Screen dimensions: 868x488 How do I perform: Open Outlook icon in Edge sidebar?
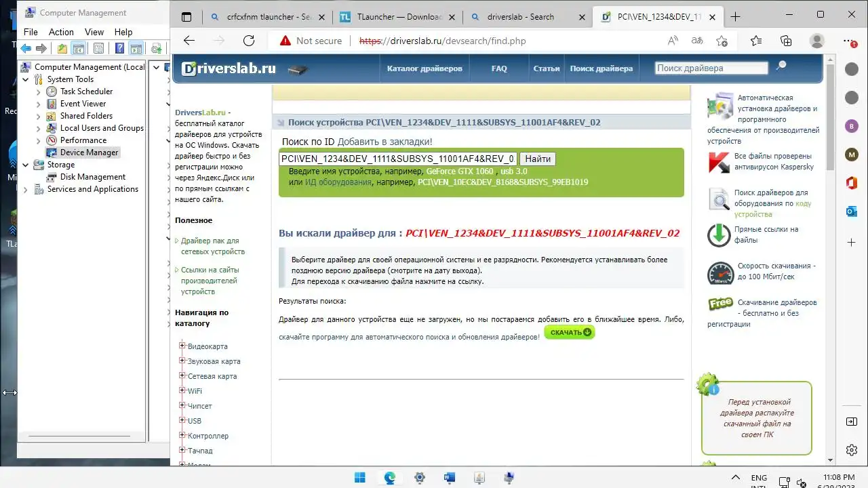click(x=852, y=212)
